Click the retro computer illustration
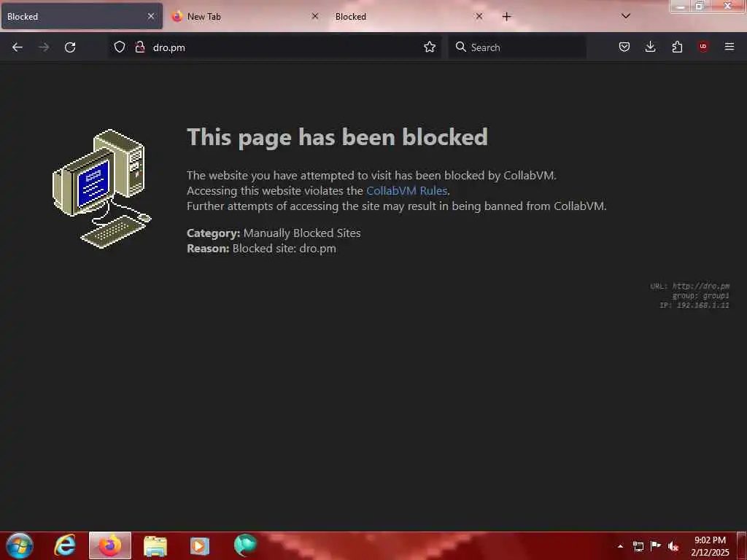Screen dimensions: 747x560 [x=102, y=189]
